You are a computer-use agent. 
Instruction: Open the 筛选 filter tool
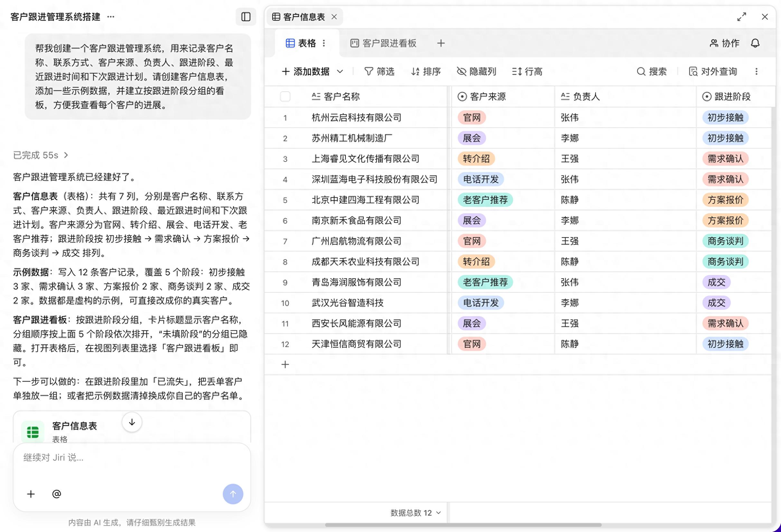click(x=380, y=71)
